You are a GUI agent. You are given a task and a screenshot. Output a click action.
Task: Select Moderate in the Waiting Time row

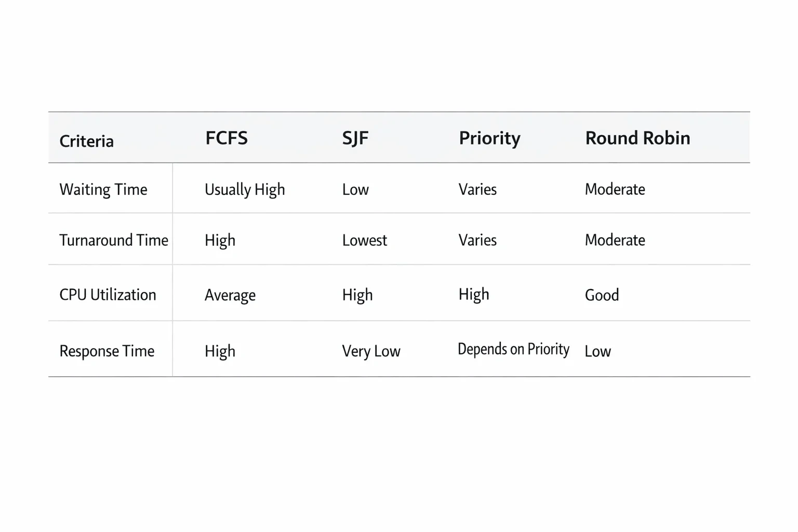[x=615, y=189]
